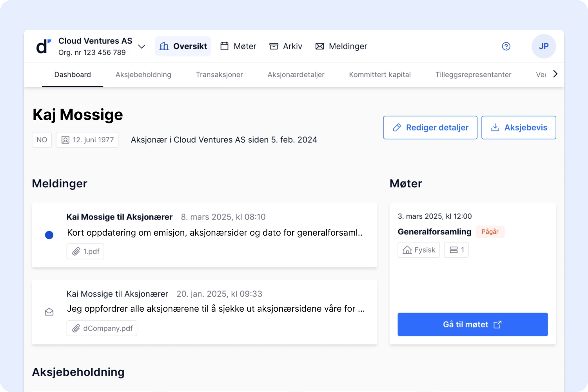Download Aksjebevis
588x392 pixels.
519,127
